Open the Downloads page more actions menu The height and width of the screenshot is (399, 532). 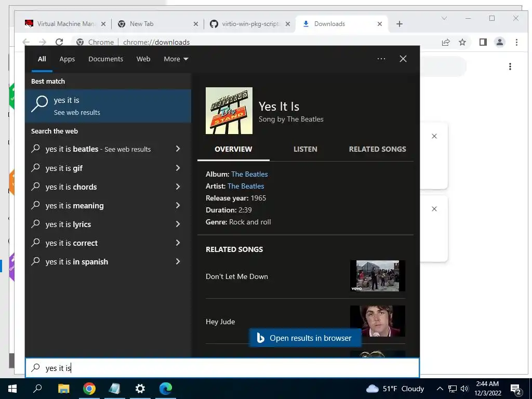[x=510, y=66]
